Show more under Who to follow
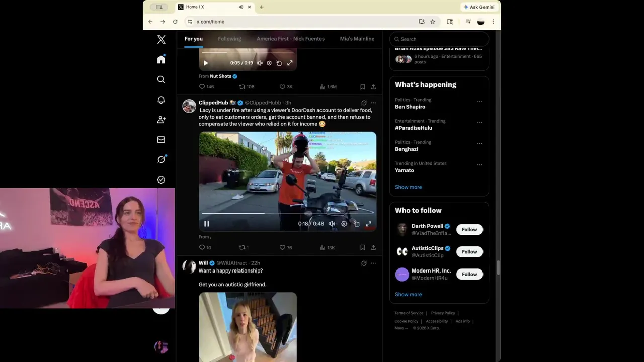 [x=408, y=294]
